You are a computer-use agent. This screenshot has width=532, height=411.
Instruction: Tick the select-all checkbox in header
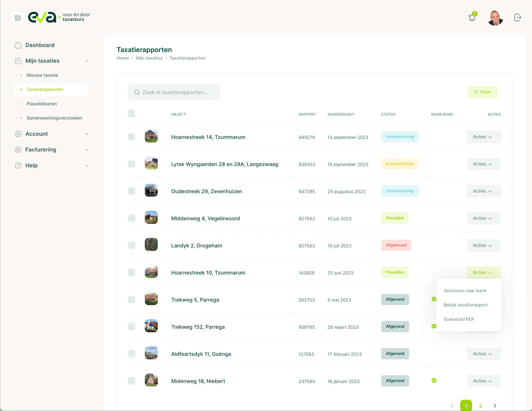pyautogui.click(x=132, y=113)
